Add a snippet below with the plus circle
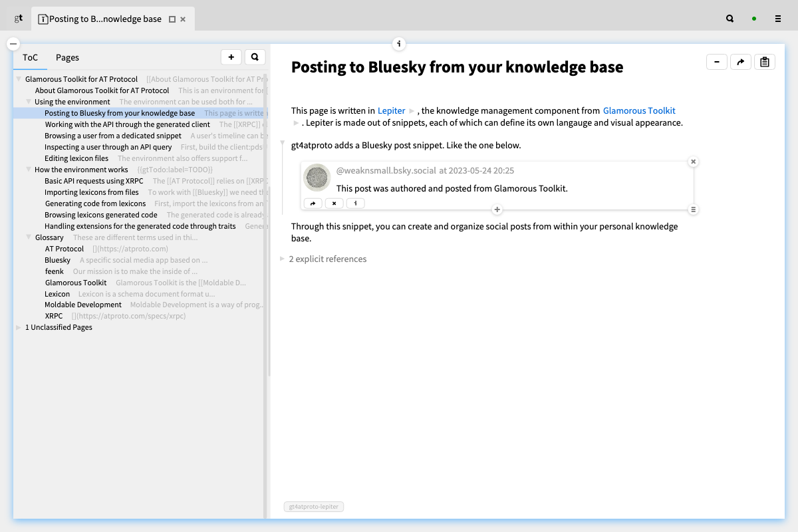The width and height of the screenshot is (798, 532). (497, 209)
